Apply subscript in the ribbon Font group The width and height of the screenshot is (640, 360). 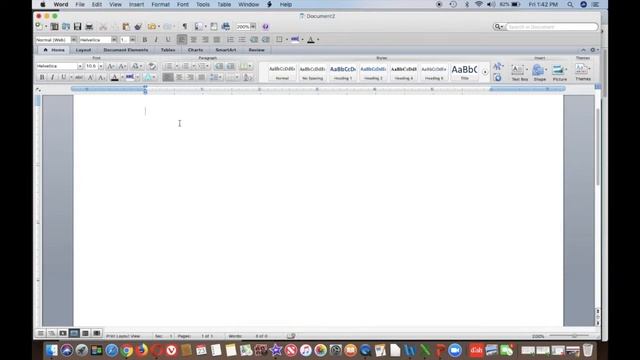tap(102, 77)
